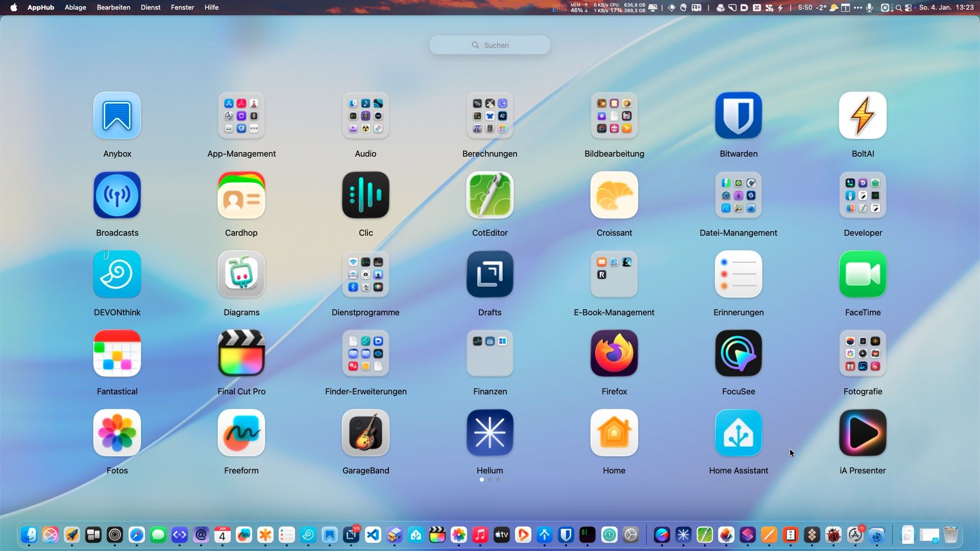Open the BoltAI app
Viewport: 980px width, 551px height.
click(862, 115)
